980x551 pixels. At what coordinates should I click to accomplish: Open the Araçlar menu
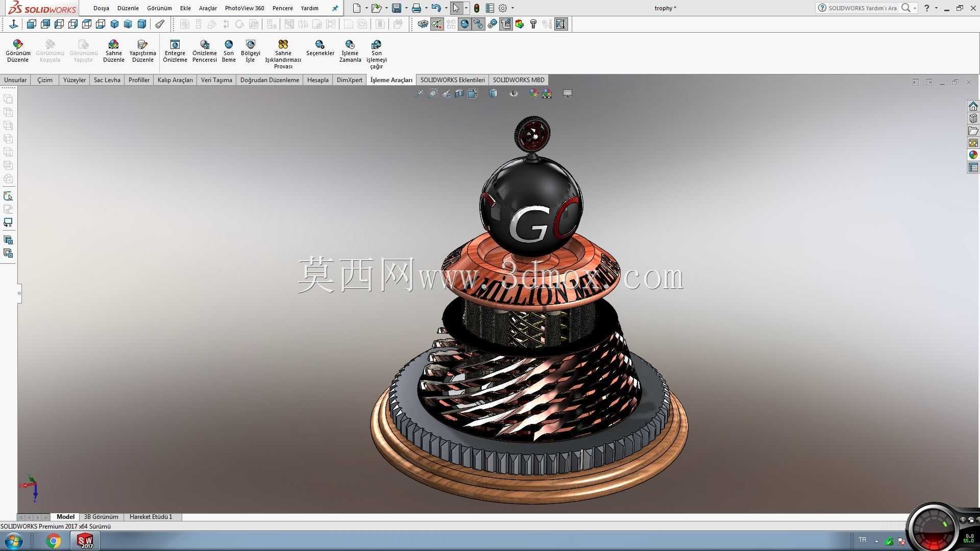pos(208,8)
